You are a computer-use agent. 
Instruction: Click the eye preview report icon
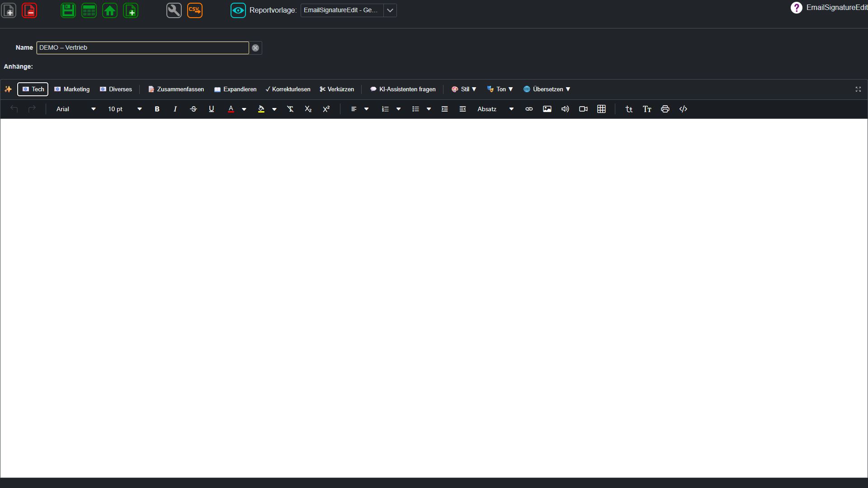pos(238,10)
